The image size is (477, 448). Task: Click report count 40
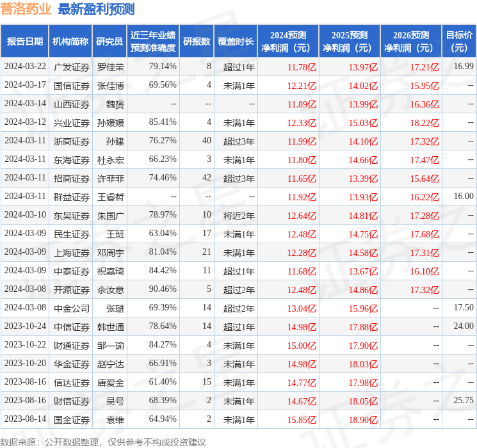(207, 141)
